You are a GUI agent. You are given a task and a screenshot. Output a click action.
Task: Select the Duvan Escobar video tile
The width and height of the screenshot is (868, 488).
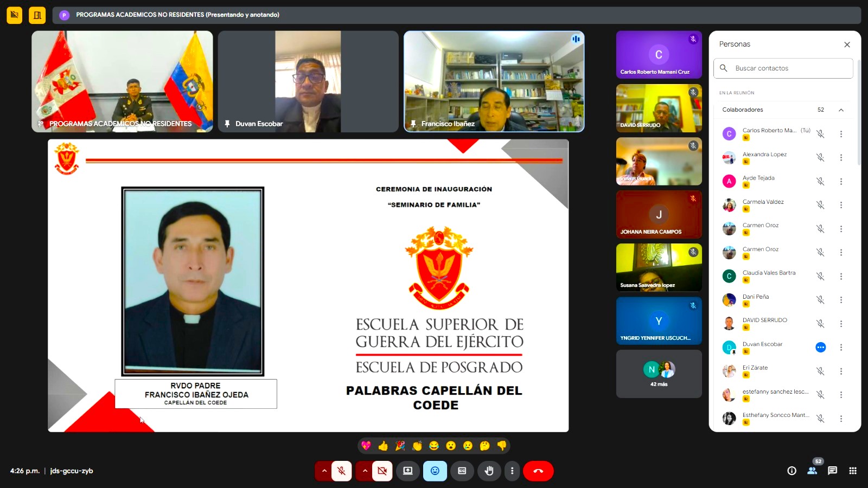pos(308,81)
